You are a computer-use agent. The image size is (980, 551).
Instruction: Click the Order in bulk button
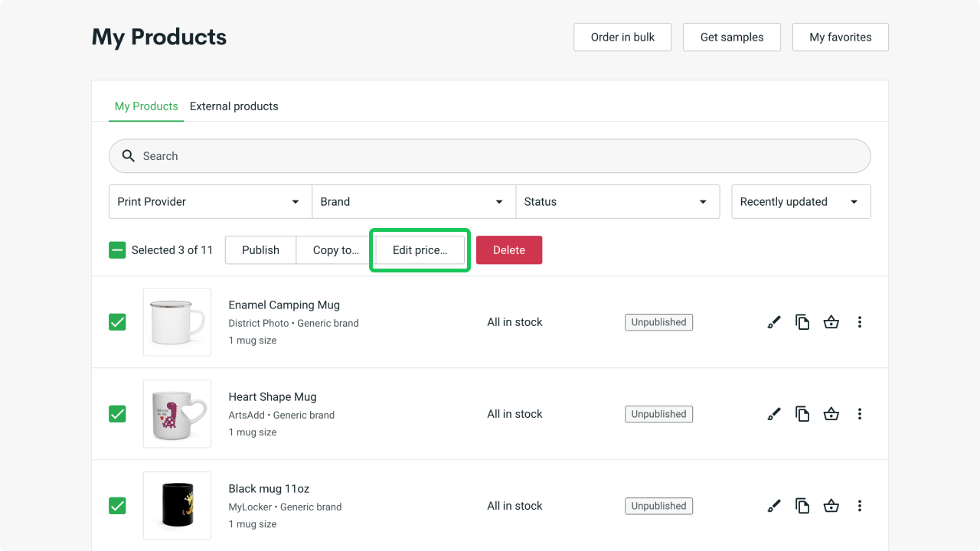point(622,37)
